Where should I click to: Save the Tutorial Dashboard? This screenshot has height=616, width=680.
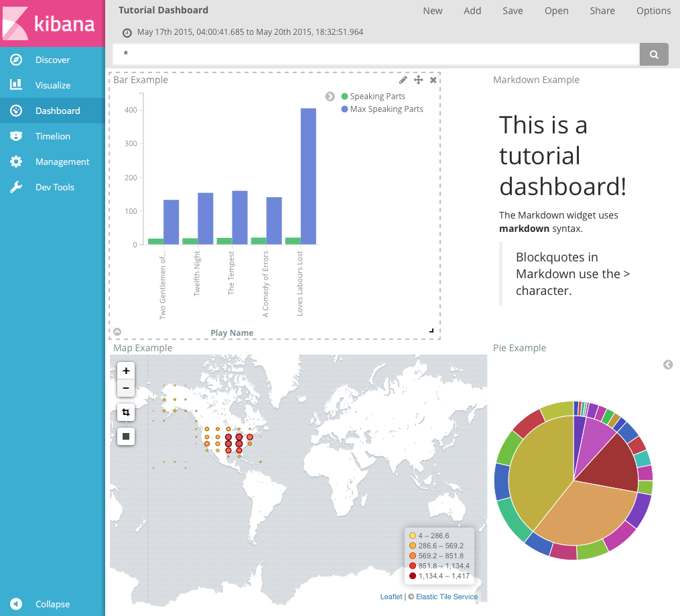click(x=512, y=11)
